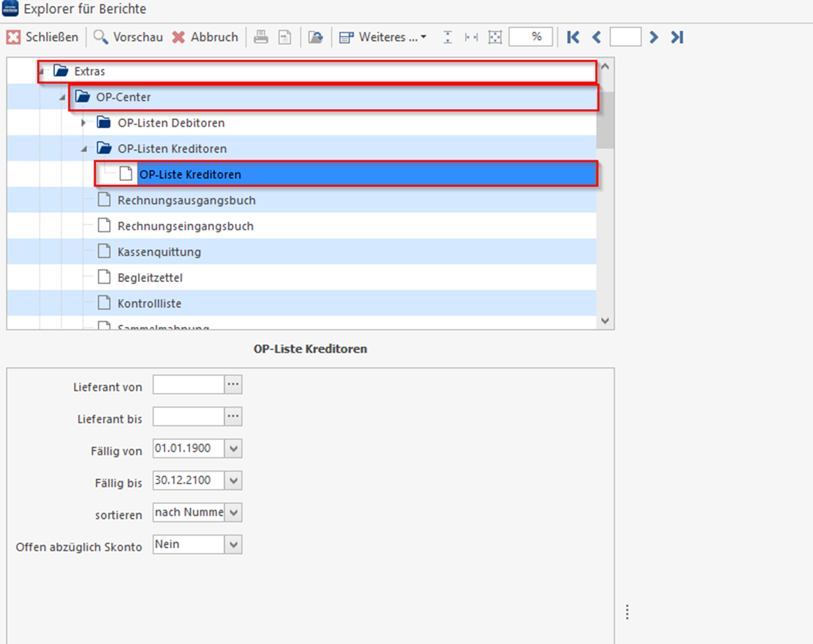Click the 'Lieferant von' lookup ellipsis button

tap(233, 384)
